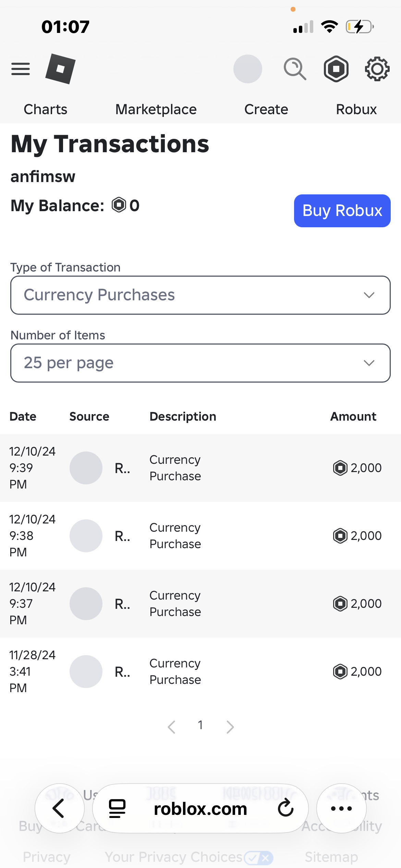Tap the date 12/10/24 9:39 PM
Screen dimensions: 401x868
(33, 468)
